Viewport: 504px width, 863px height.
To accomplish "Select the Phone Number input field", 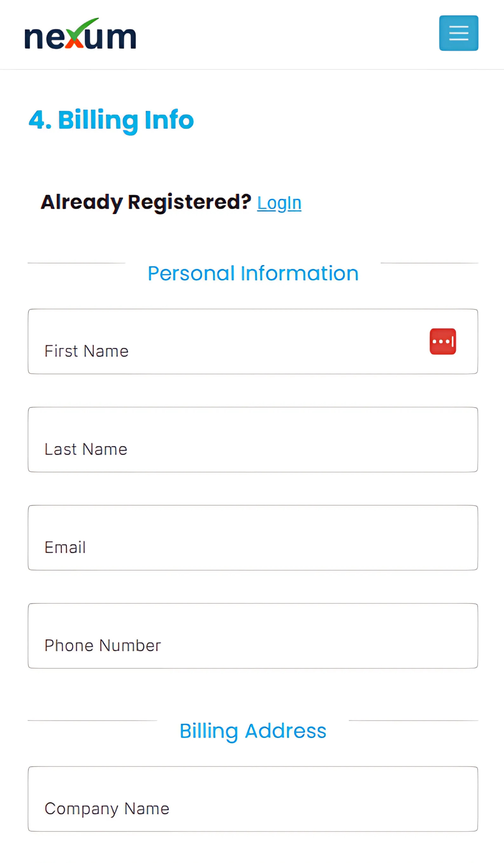I will [x=253, y=636].
